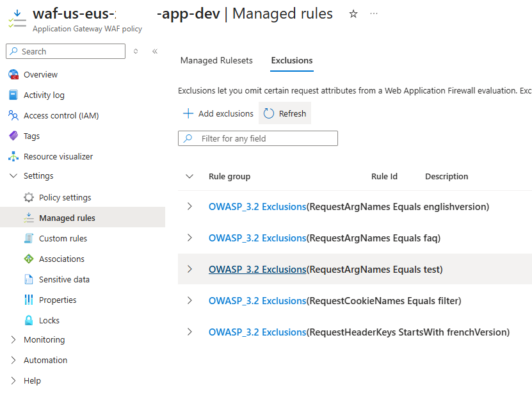The width and height of the screenshot is (532, 397).
Task: Click the favorite star icon beside title
Action: (x=353, y=13)
